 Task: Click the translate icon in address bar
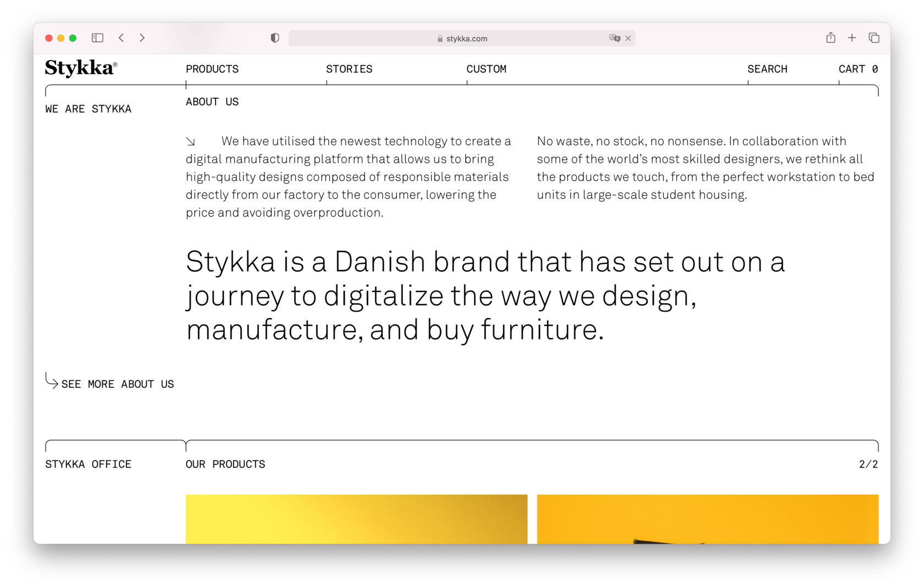[x=614, y=38]
